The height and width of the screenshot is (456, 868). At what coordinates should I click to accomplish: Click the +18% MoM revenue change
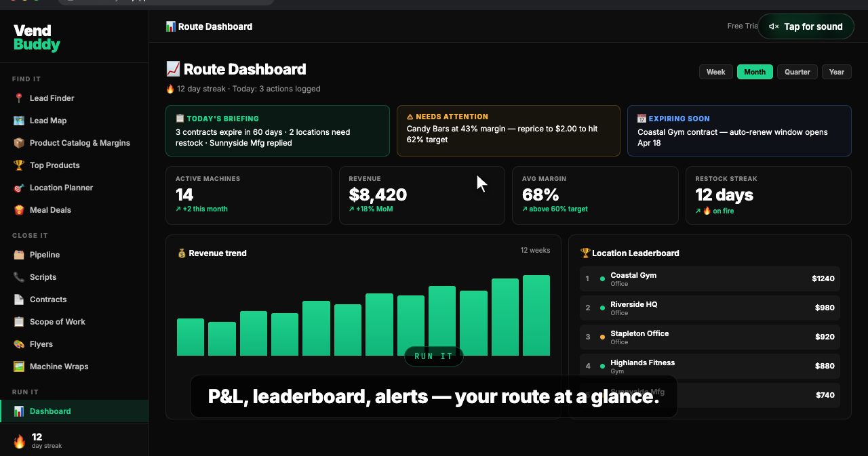pyautogui.click(x=371, y=209)
